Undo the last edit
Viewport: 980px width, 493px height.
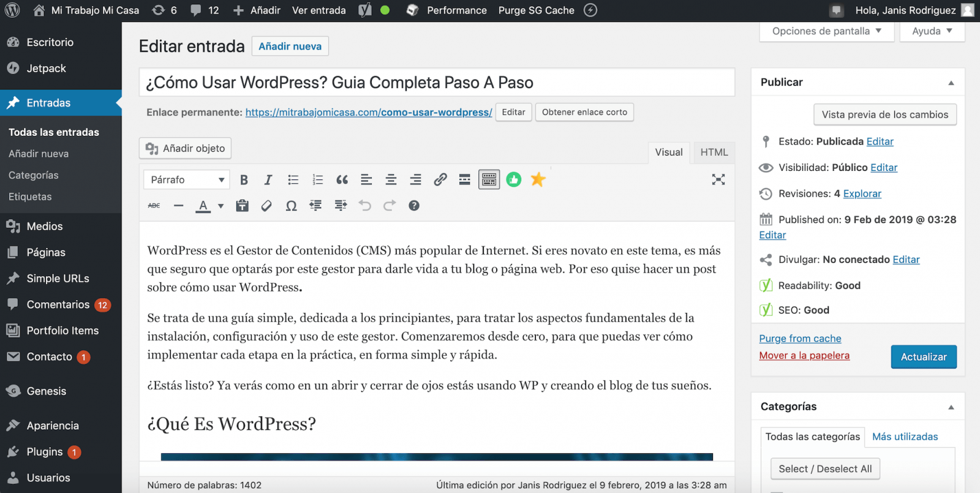tap(365, 206)
